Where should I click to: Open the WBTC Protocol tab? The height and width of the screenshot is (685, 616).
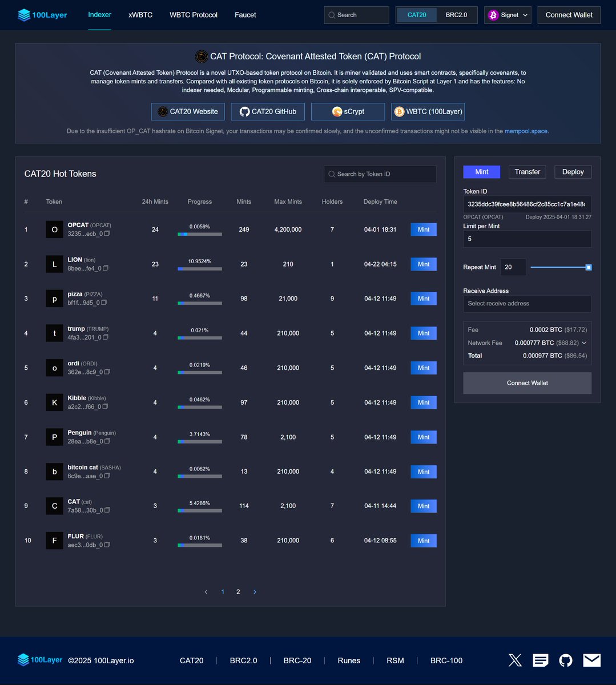[x=194, y=15]
